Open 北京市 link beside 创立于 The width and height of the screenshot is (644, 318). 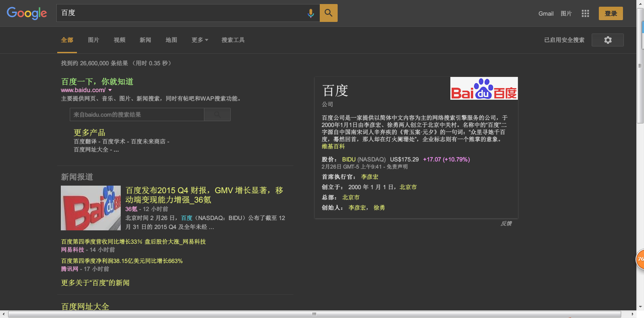tap(408, 187)
